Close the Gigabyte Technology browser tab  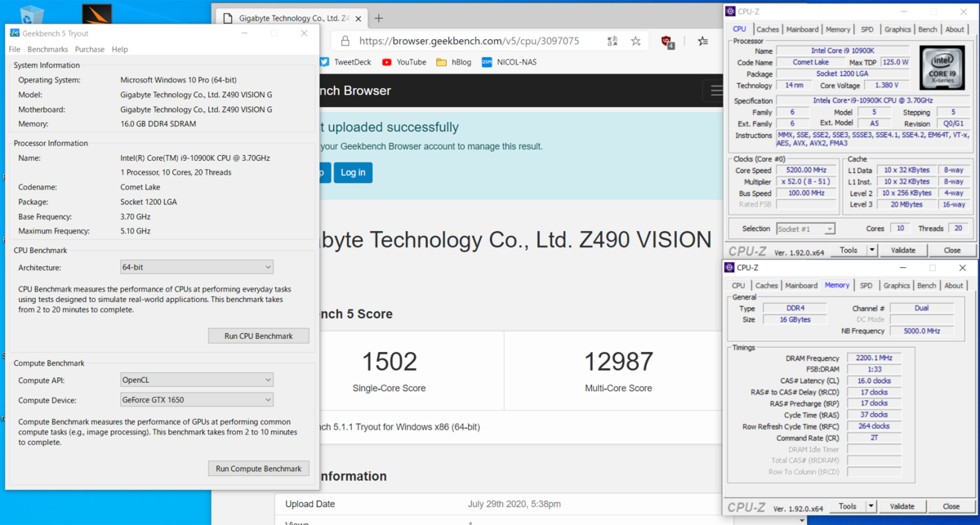pos(359,18)
